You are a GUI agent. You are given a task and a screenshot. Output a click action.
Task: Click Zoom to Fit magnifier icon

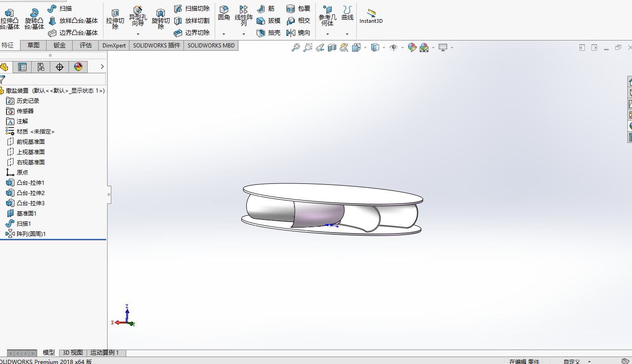click(x=296, y=47)
